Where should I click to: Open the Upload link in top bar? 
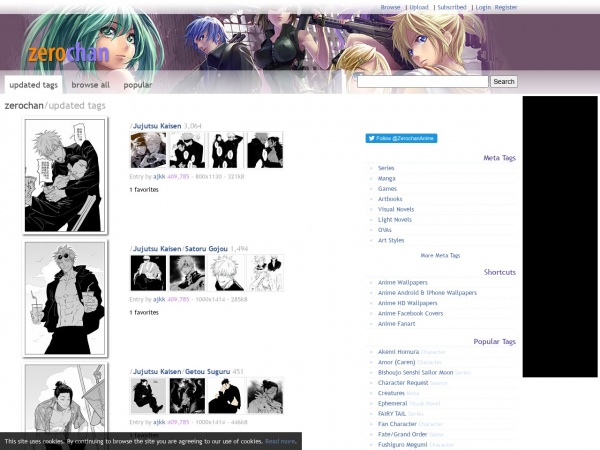click(419, 7)
